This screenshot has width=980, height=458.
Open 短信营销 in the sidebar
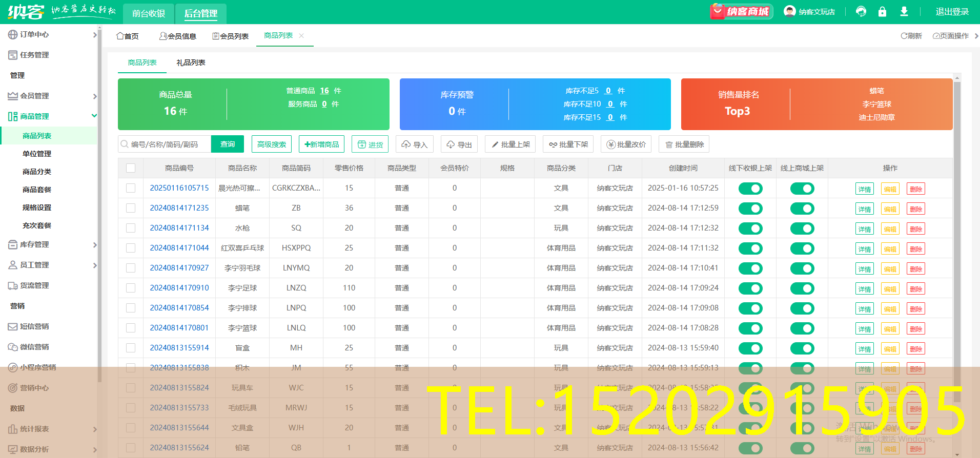tap(34, 326)
